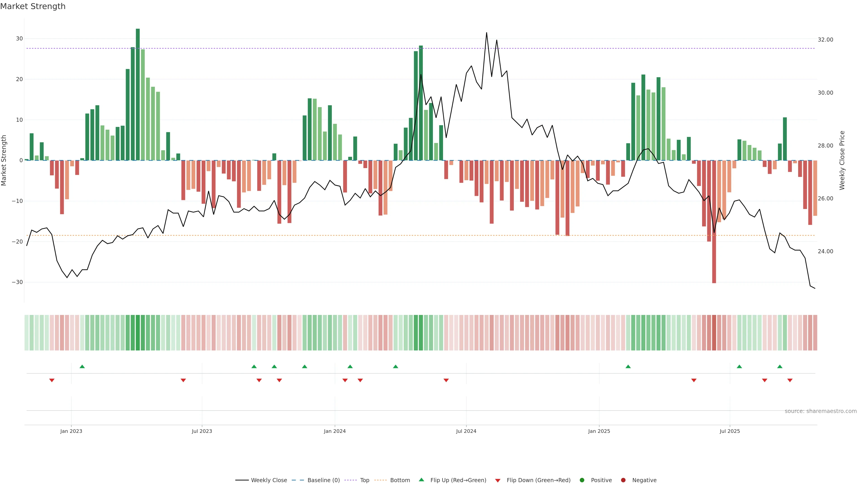
Task: Click the last green flip-up triangle marker
Action: pos(780,366)
